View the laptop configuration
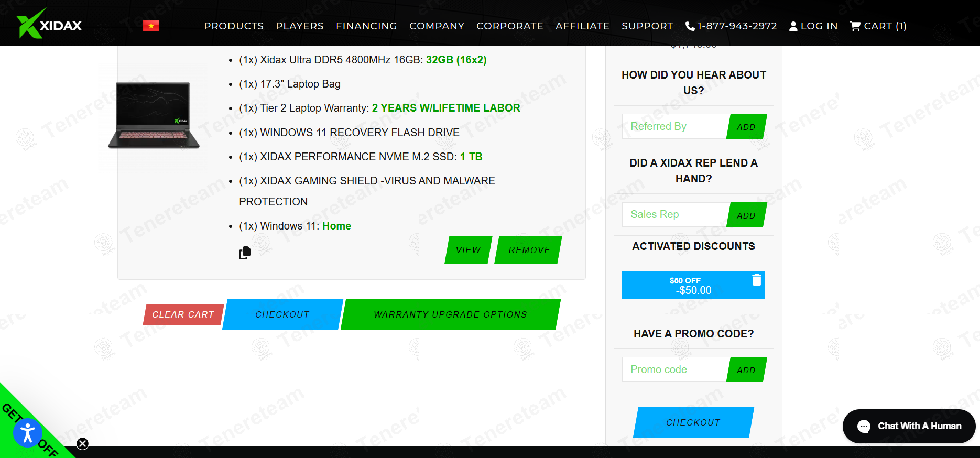 [x=469, y=250]
